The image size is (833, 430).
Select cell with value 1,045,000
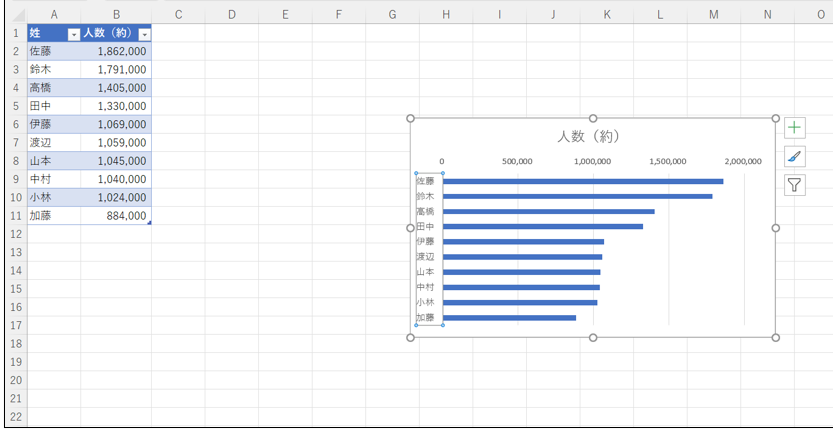116,161
